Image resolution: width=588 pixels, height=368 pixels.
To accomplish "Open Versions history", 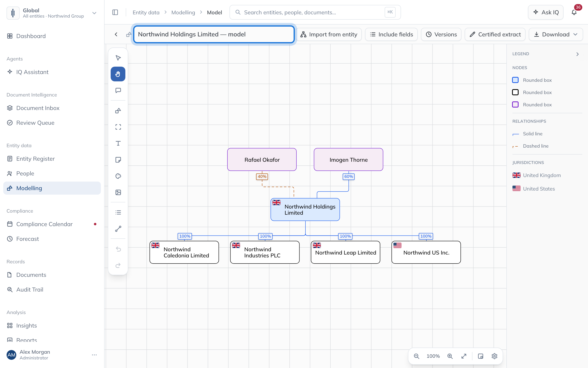I will (x=441, y=34).
